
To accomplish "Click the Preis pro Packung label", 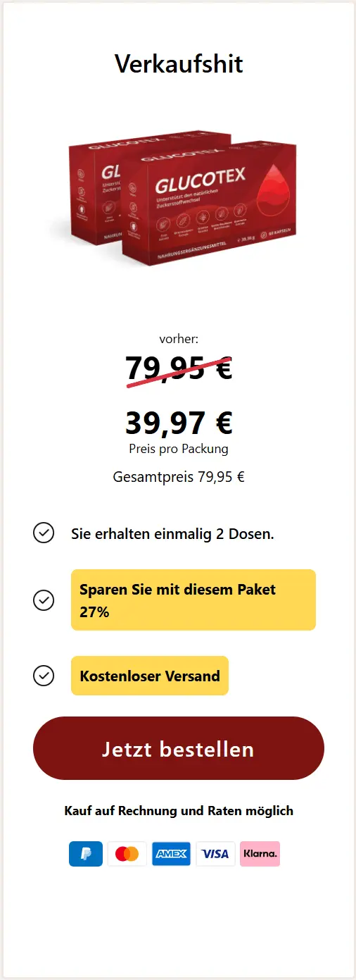I will 179,449.
